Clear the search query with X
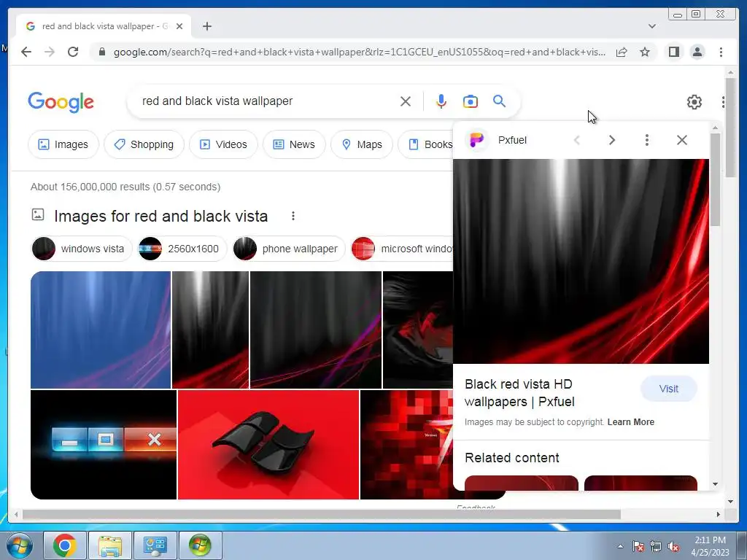This screenshot has height=560, width=747. [x=406, y=101]
